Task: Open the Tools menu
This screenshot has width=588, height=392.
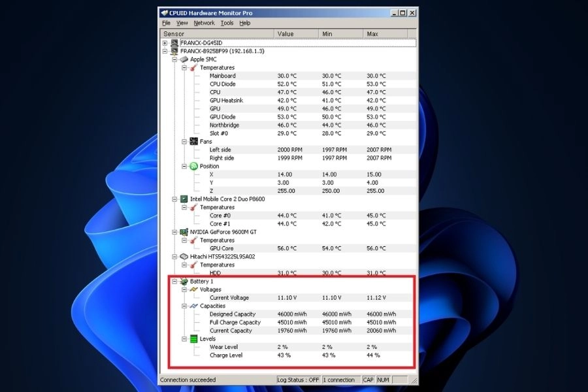Action: pyautogui.click(x=227, y=23)
